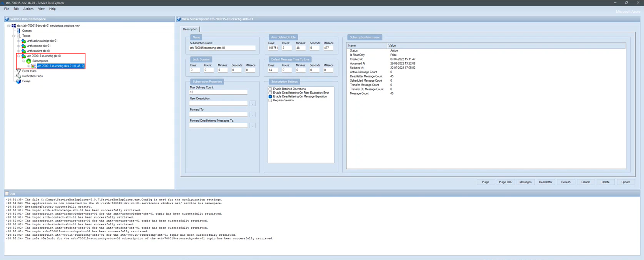Click the Lock Duration Minutes field
This screenshot has width=644, height=260.
[222, 70]
